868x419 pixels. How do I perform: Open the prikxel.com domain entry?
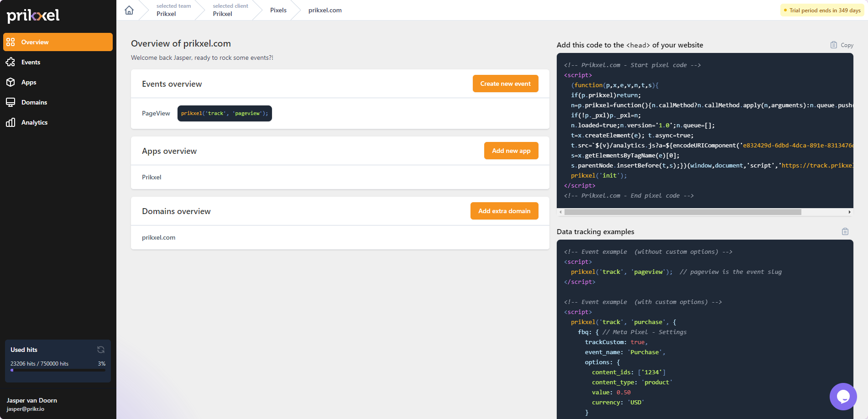click(158, 237)
